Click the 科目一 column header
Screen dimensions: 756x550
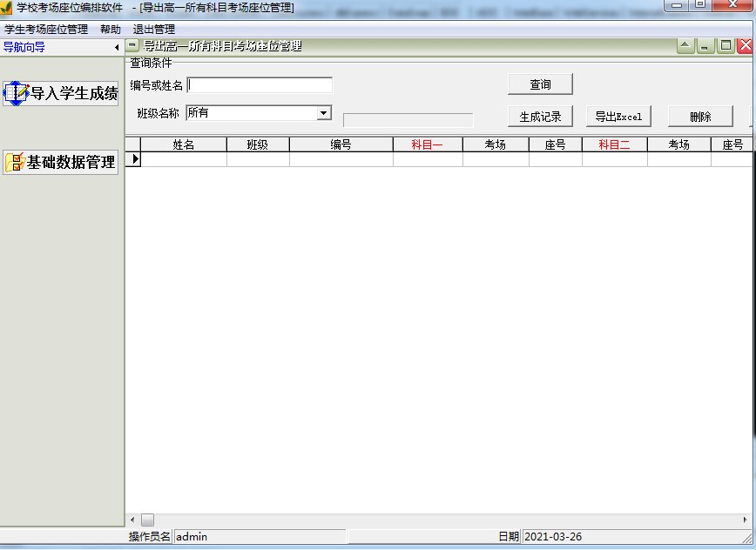tap(427, 144)
